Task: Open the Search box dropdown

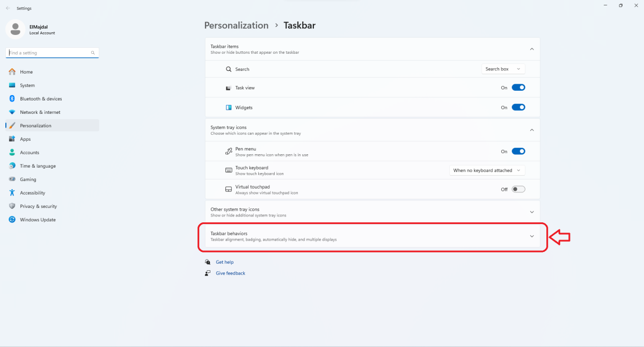Action: click(503, 69)
